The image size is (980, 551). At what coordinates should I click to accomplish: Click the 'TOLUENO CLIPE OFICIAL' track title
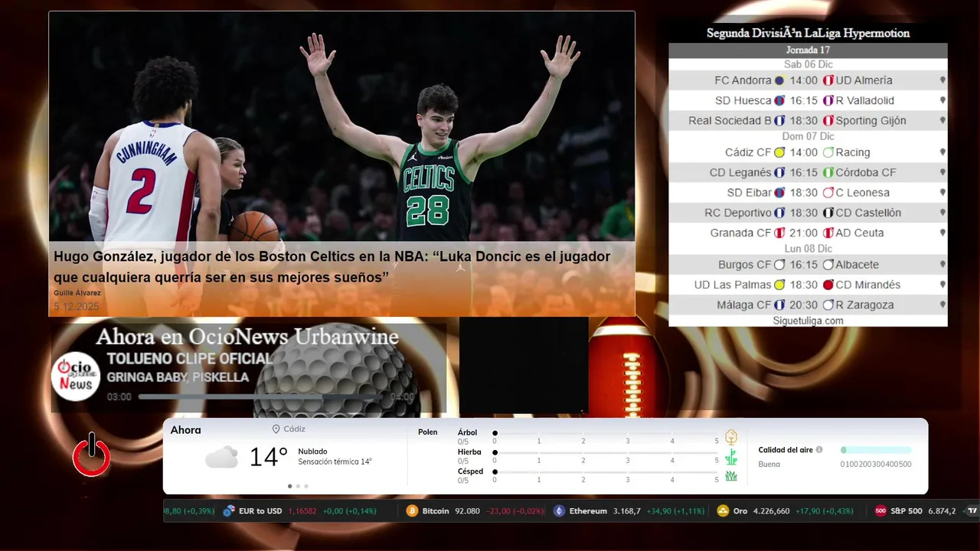(x=190, y=359)
